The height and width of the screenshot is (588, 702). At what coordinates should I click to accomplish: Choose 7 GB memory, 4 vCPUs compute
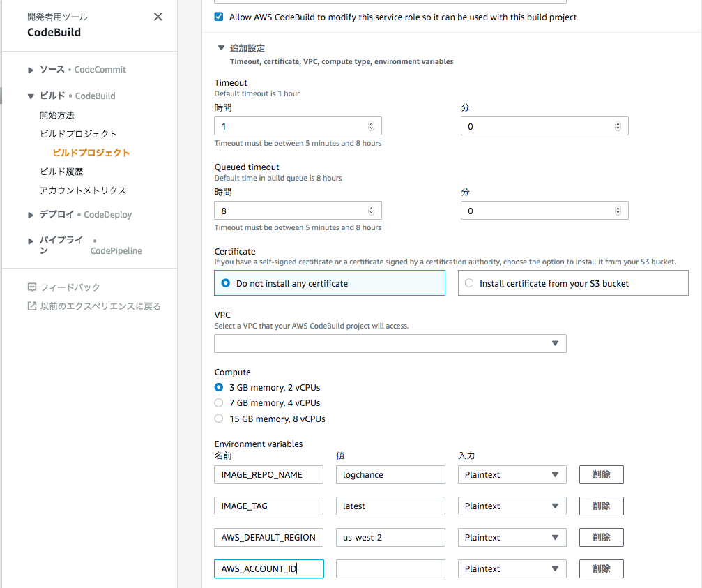(x=219, y=402)
